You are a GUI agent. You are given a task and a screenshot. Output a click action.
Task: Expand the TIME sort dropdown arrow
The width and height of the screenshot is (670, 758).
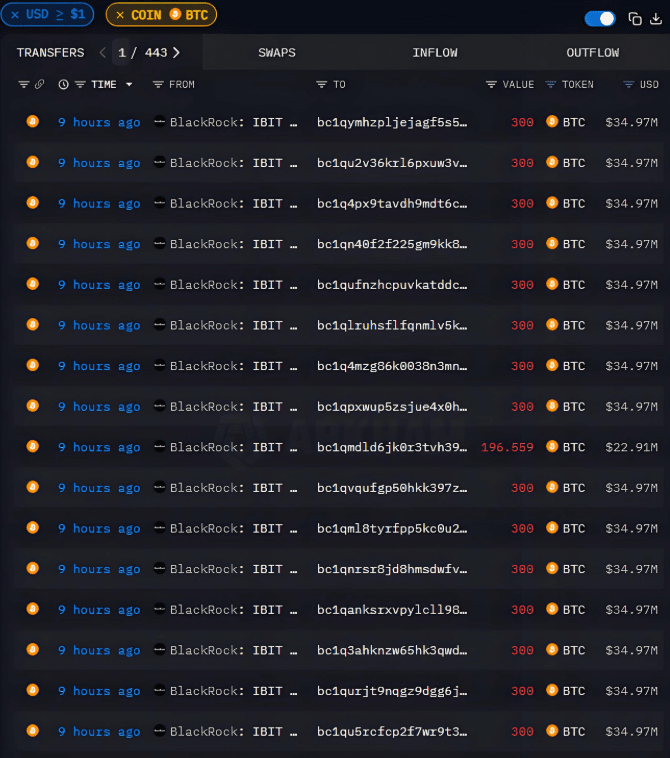129,85
